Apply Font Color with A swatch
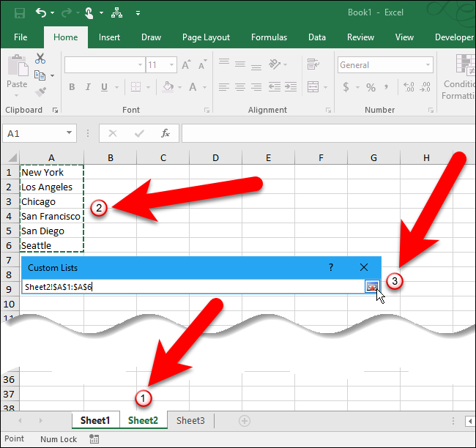 (x=193, y=87)
